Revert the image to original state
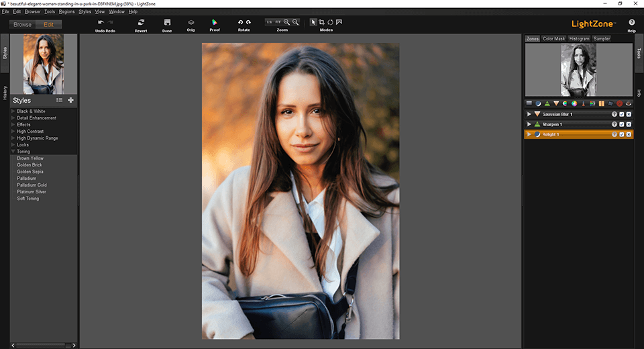Viewport: 644px width, 349px height. point(141,22)
